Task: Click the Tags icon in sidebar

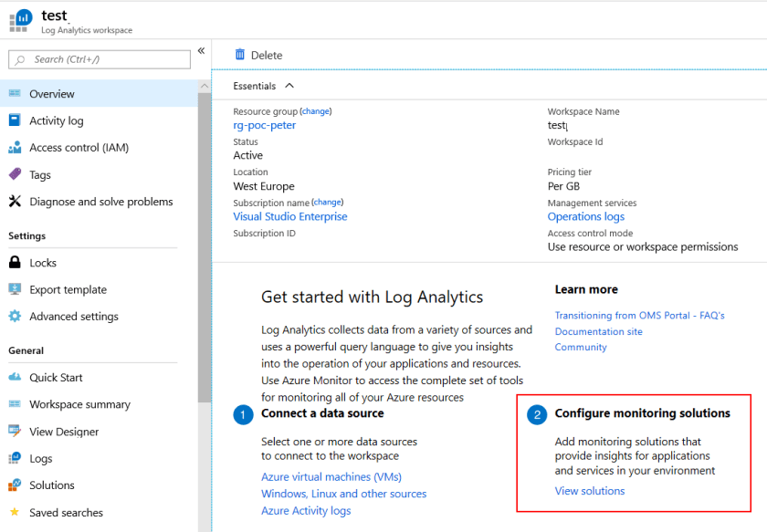Action: pos(15,174)
